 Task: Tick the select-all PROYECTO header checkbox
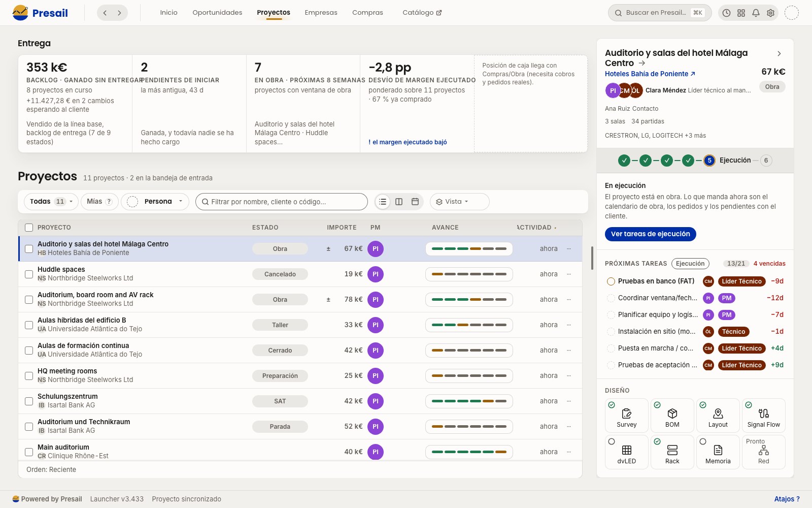click(29, 228)
